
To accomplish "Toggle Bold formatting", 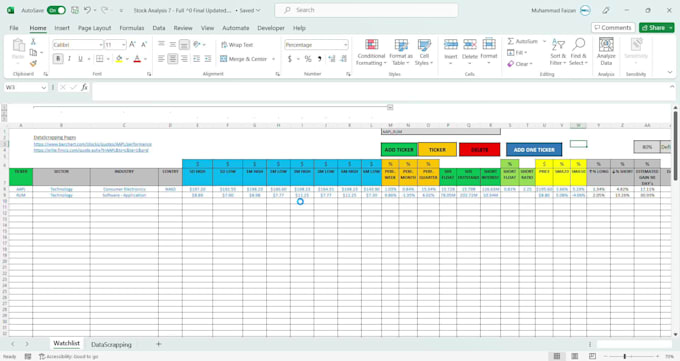I will 58,59.
